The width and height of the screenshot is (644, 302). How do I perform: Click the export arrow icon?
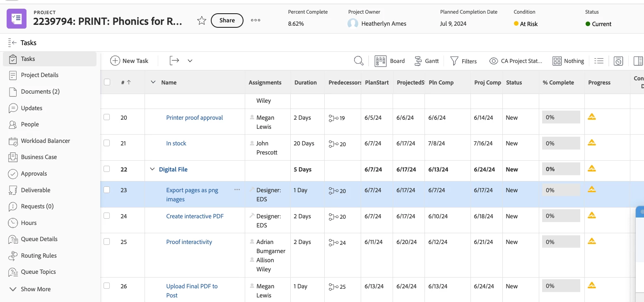(x=174, y=60)
